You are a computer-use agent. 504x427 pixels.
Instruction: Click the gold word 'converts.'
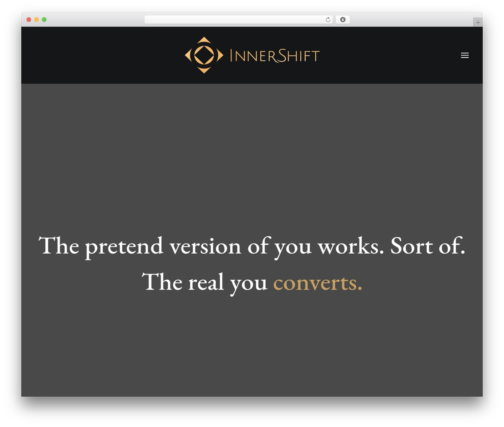coord(318,282)
